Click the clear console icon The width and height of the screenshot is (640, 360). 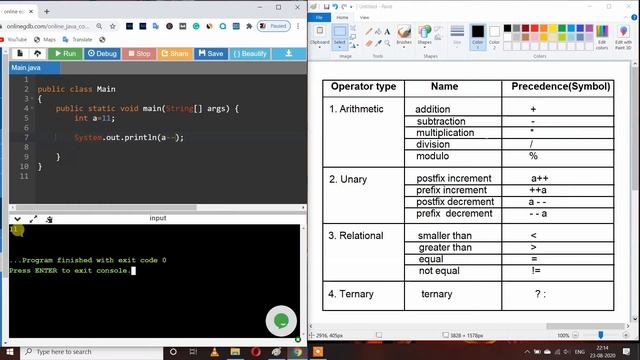(49, 219)
